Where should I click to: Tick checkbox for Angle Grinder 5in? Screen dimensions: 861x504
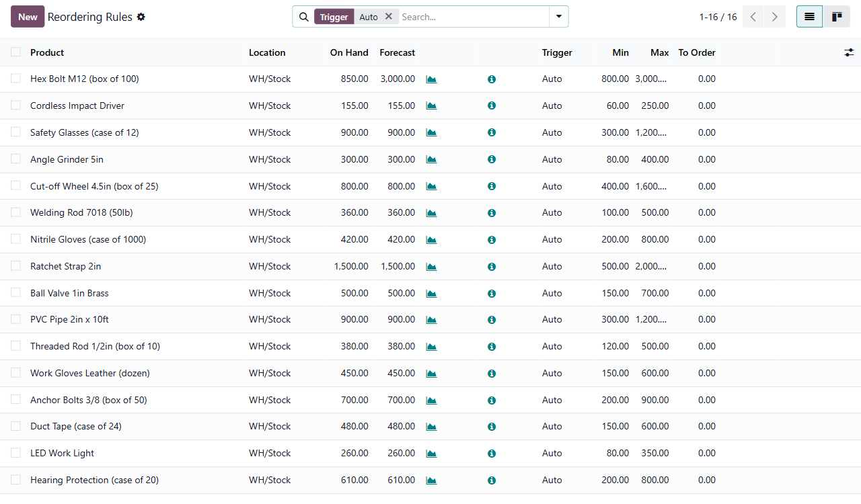click(15, 159)
